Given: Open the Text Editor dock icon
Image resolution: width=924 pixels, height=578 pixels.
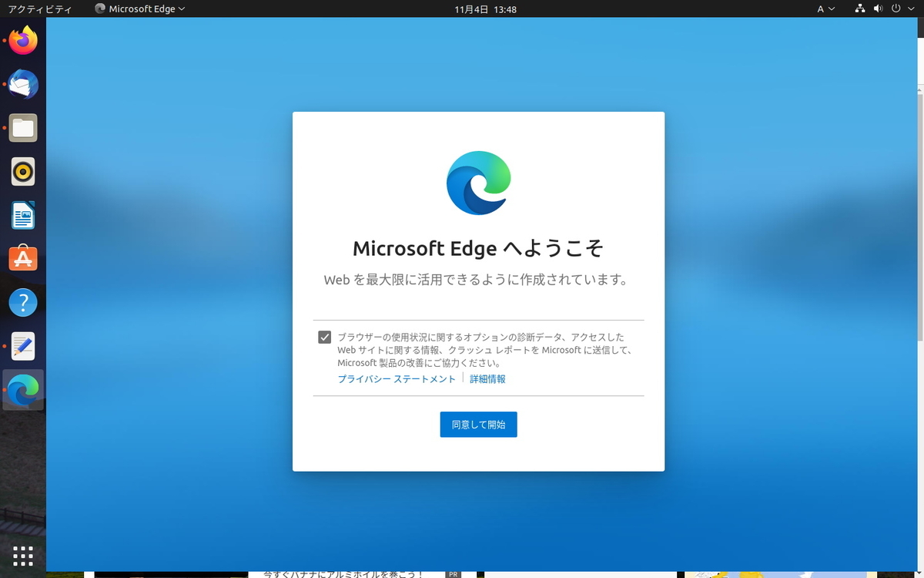Looking at the screenshot, I should pyautogui.click(x=23, y=346).
